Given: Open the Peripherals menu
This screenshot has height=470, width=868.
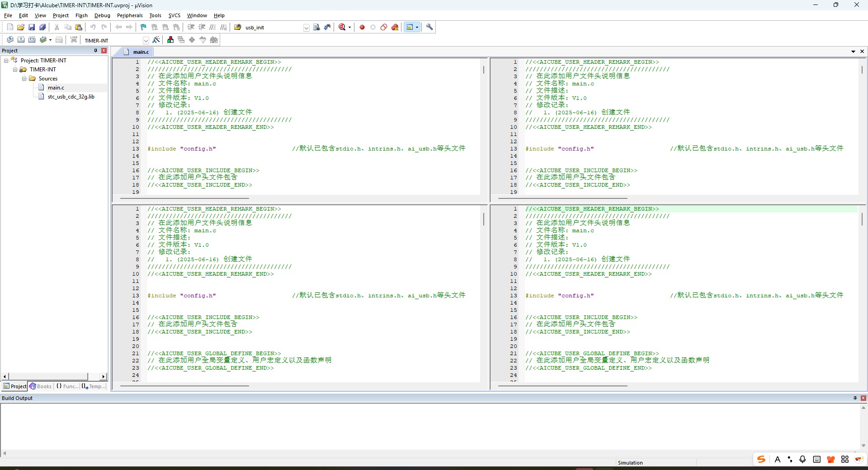Looking at the screenshot, I should 130,15.
